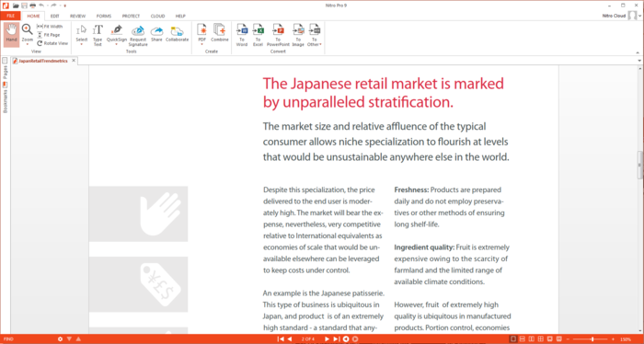Enable facing pages view layout
The width and height of the screenshot is (644, 344).
[532, 339]
